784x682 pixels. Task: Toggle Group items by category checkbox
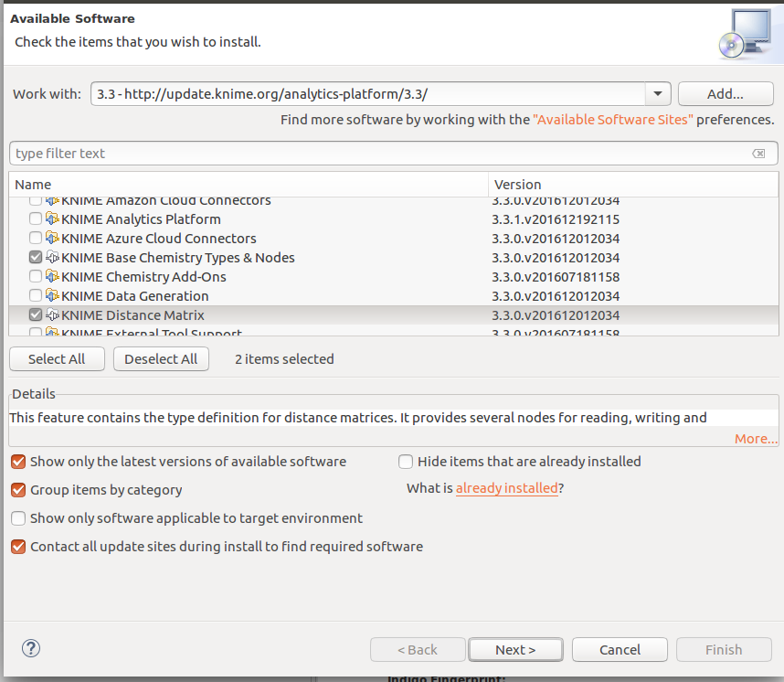tap(18, 490)
